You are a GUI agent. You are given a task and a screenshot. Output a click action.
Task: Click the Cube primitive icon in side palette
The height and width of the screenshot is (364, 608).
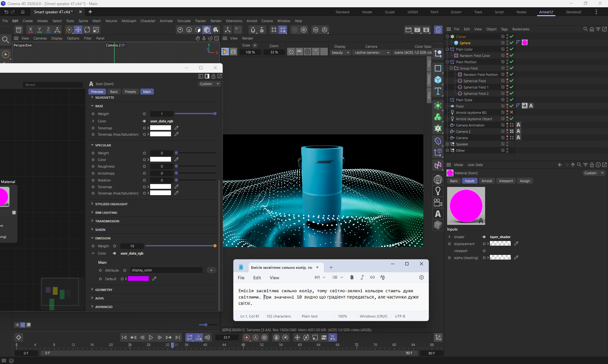pyautogui.click(x=438, y=80)
